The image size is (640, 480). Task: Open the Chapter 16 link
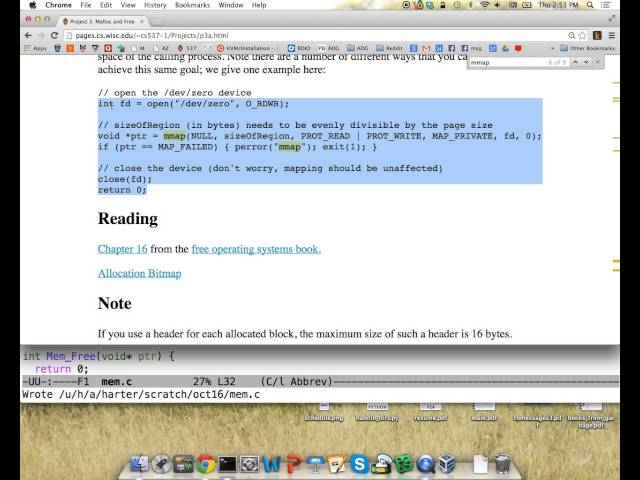(122, 249)
